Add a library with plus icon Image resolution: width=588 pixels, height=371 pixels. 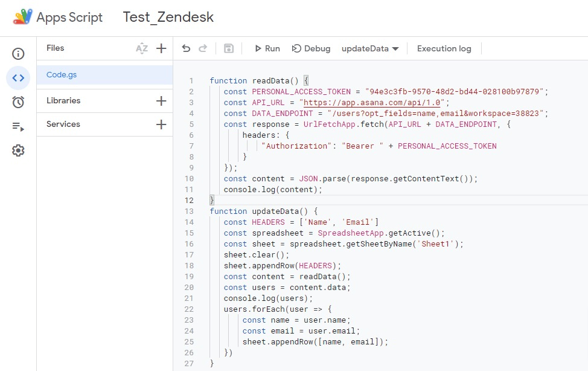click(161, 101)
